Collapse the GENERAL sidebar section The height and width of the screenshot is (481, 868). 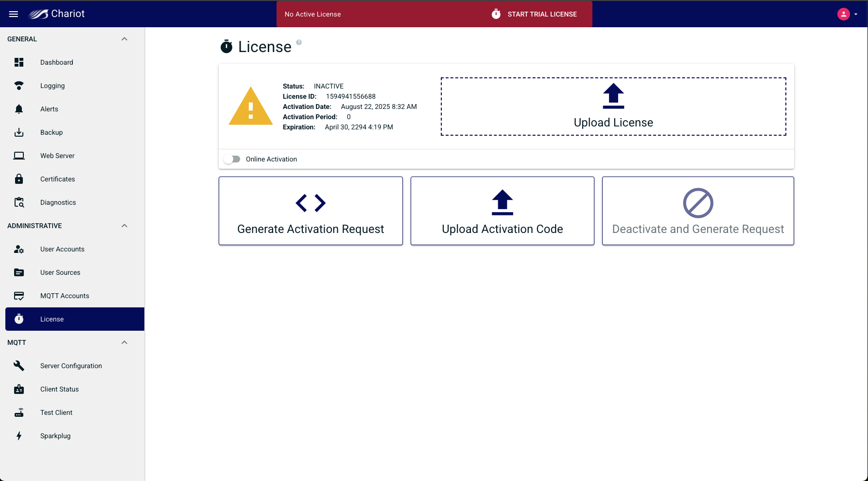pos(124,39)
